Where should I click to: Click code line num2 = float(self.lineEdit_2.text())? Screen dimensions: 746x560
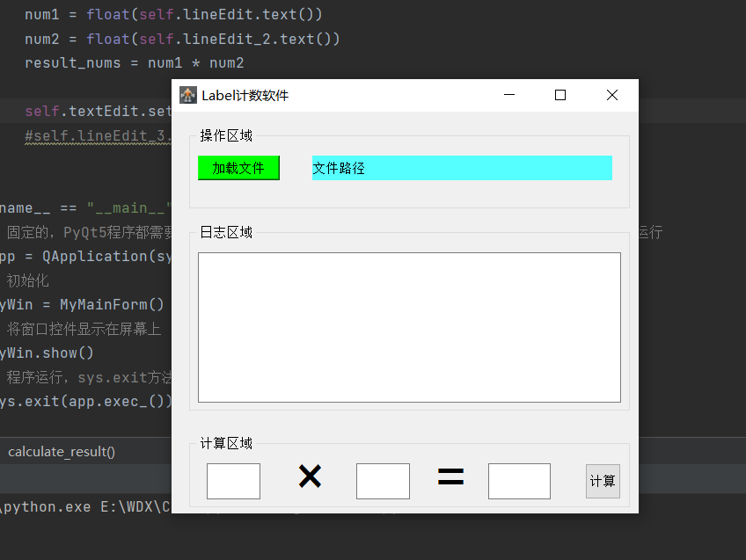[x=182, y=39]
